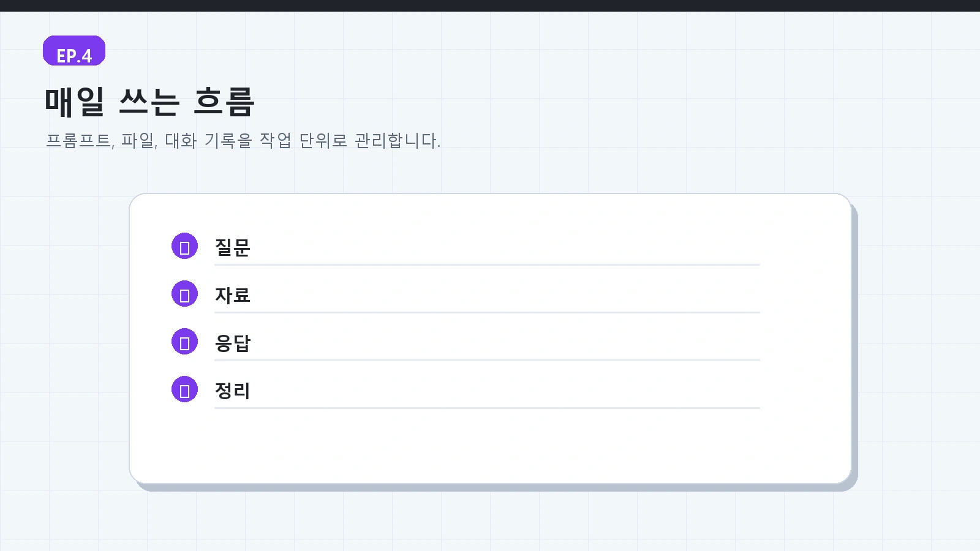The height and width of the screenshot is (551, 980).
Task: Select the 질문 list item label
Action: 233,247
